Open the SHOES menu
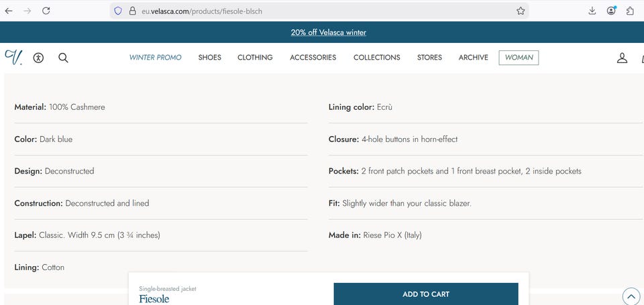Image resolution: width=644 pixels, height=305 pixels. pyautogui.click(x=209, y=58)
